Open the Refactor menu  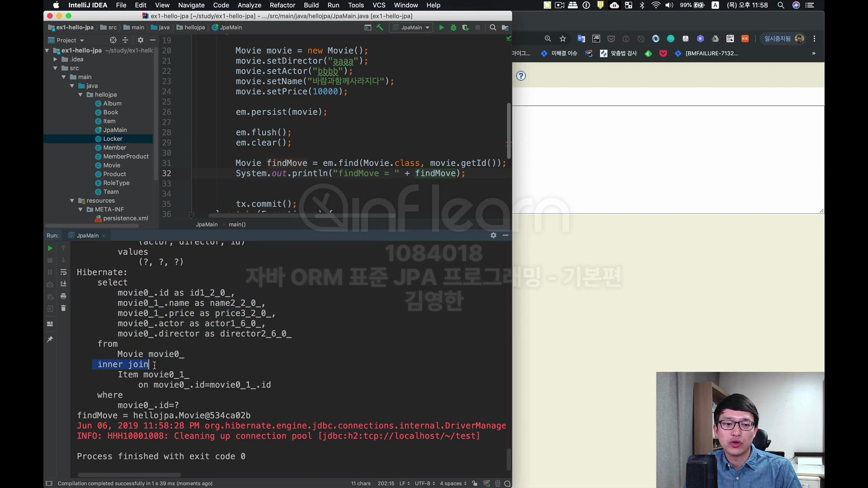[x=282, y=5]
